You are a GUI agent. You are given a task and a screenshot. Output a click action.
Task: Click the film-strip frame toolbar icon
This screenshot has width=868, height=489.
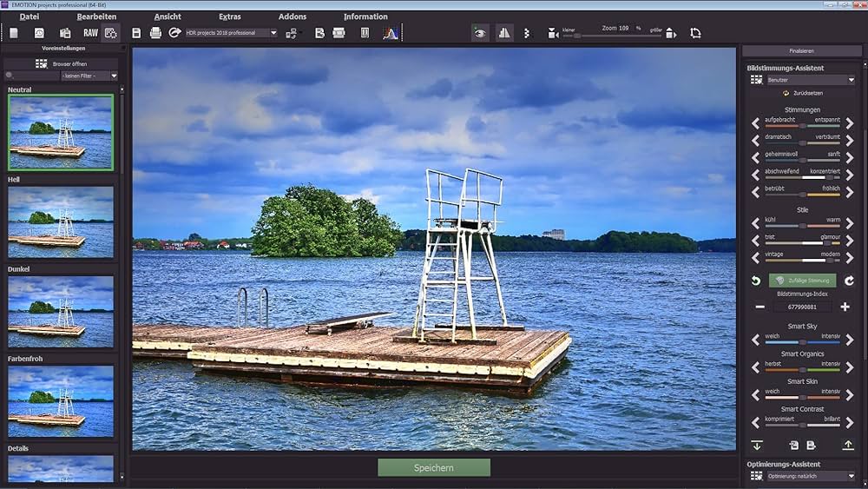click(x=339, y=33)
